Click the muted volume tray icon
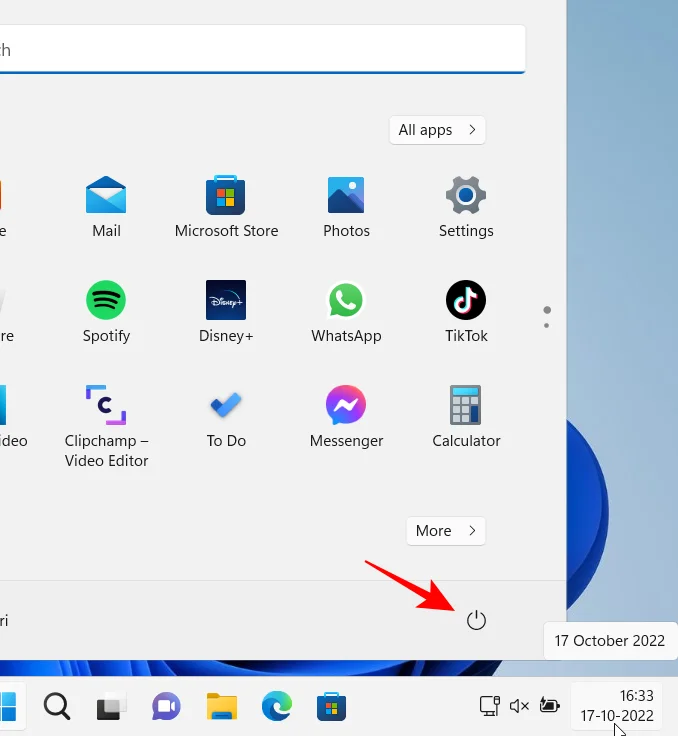This screenshot has width=678, height=736. tap(519, 705)
